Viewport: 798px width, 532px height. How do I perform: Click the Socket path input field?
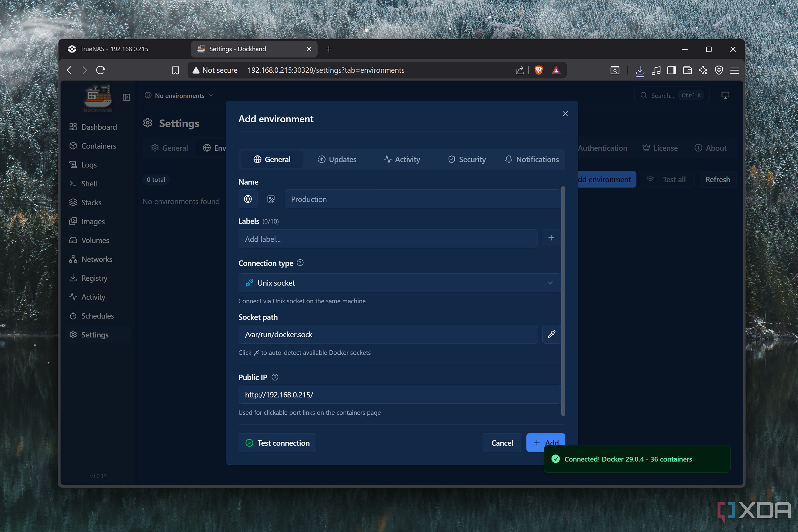point(388,334)
